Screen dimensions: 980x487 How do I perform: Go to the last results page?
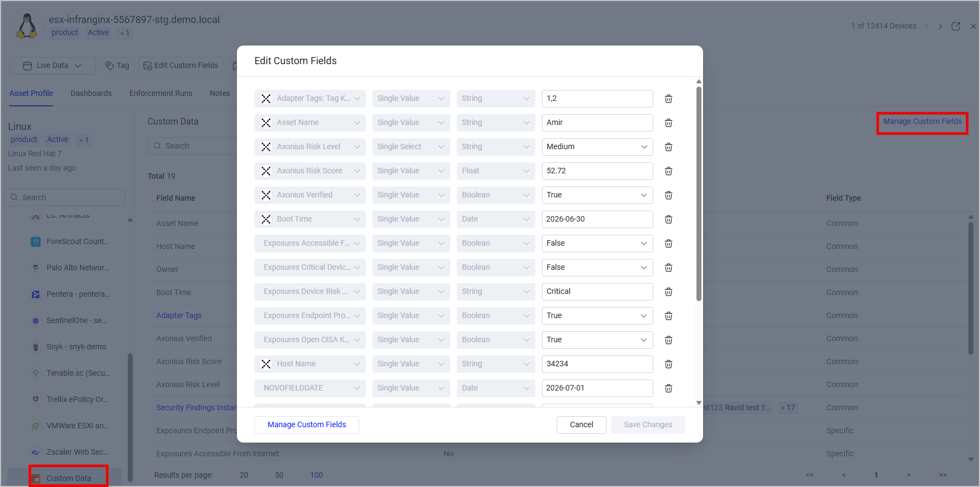tap(943, 475)
